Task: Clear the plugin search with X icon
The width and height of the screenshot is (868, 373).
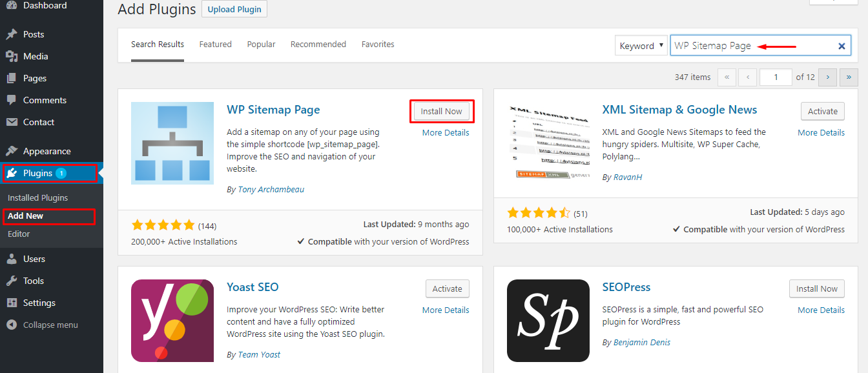Action: [x=842, y=46]
